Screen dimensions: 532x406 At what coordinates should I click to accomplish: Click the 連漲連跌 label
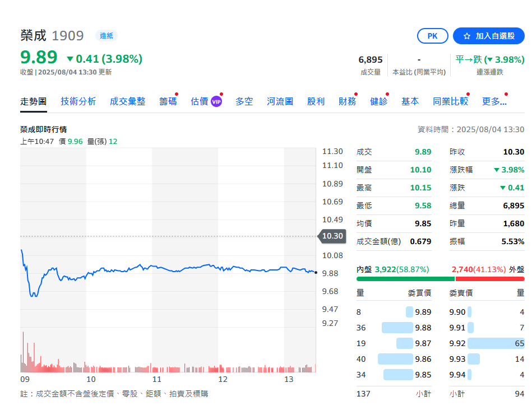coord(490,72)
